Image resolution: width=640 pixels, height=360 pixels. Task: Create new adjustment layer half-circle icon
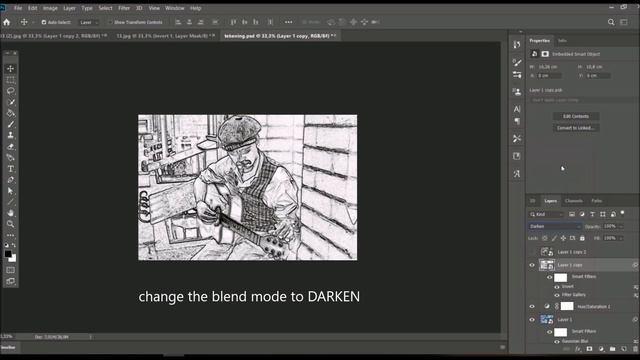point(601,349)
